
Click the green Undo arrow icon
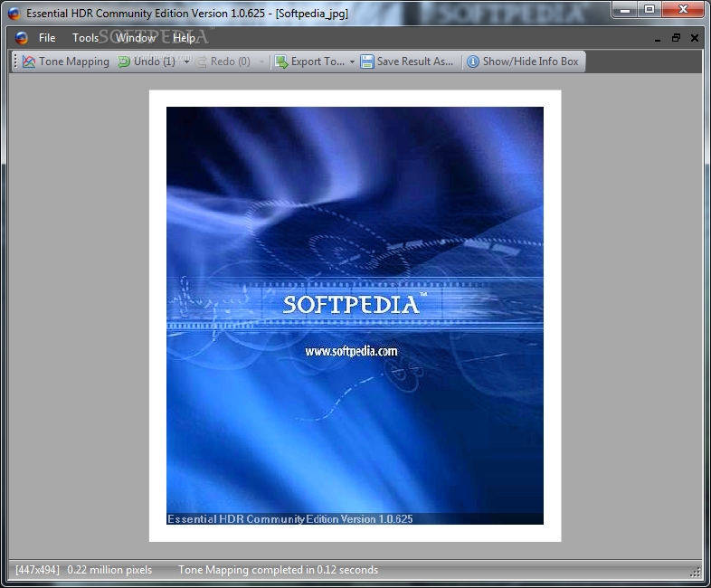click(123, 62)
